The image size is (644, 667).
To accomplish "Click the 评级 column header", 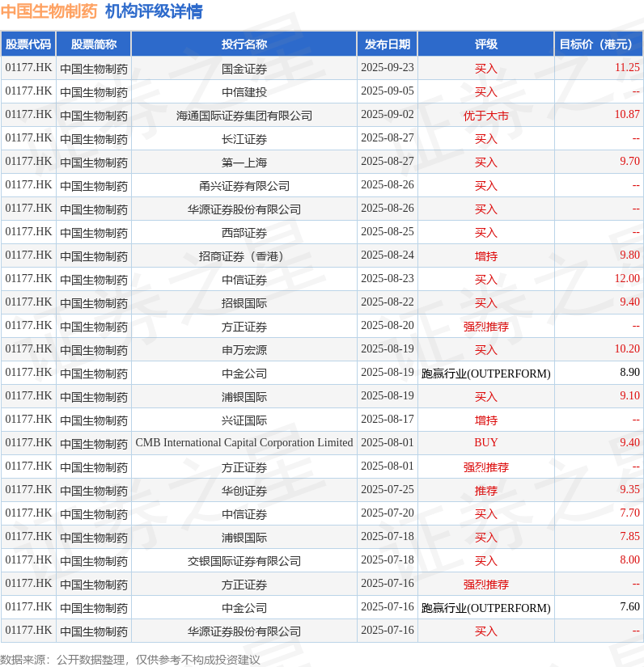I will 485,44.
